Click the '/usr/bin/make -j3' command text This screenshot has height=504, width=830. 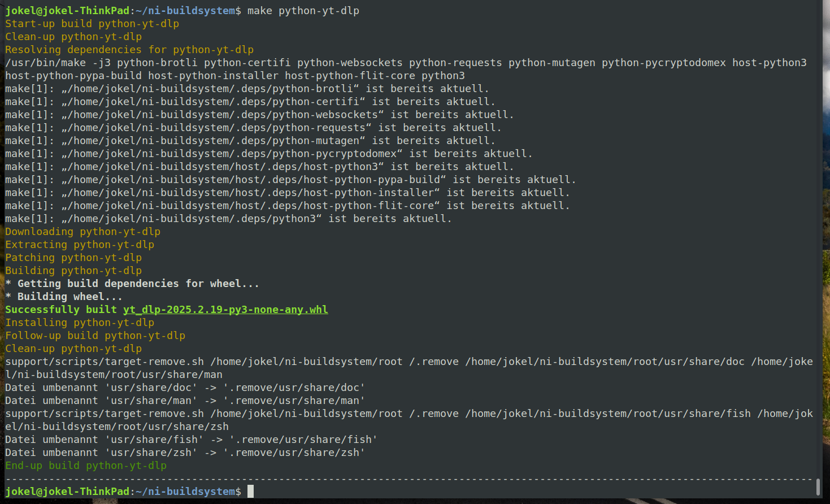pos(58,63)
